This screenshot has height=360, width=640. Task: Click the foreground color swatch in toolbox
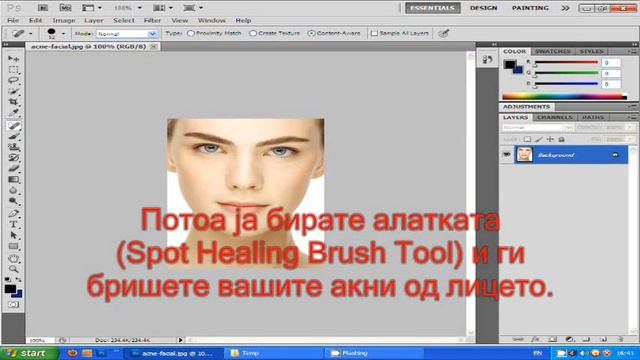pyautogui.click(x=10, y=289)
